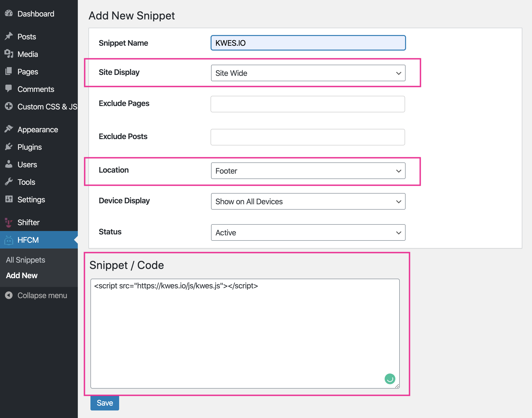532x418 pixels.
Task: Open the Appearance menu item
Action: [x=39, y=129]
